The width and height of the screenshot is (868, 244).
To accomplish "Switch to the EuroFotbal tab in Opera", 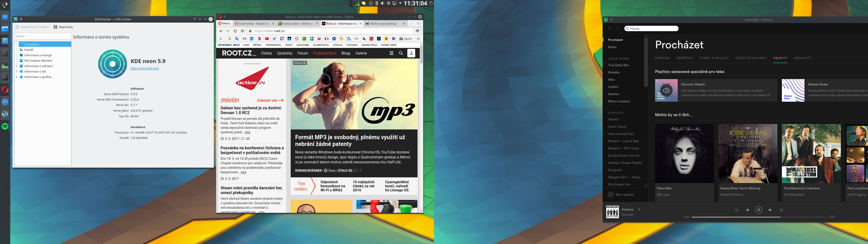I will [255, 23].
